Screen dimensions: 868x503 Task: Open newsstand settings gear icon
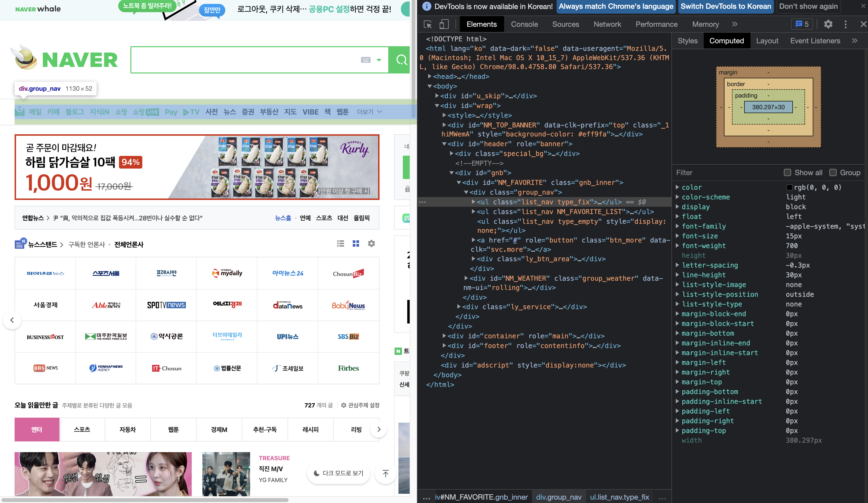point(371,244)
